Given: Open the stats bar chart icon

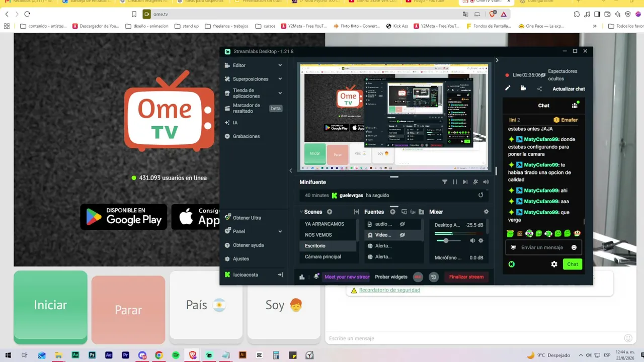Looking at the screenshot, I should 302,277.
